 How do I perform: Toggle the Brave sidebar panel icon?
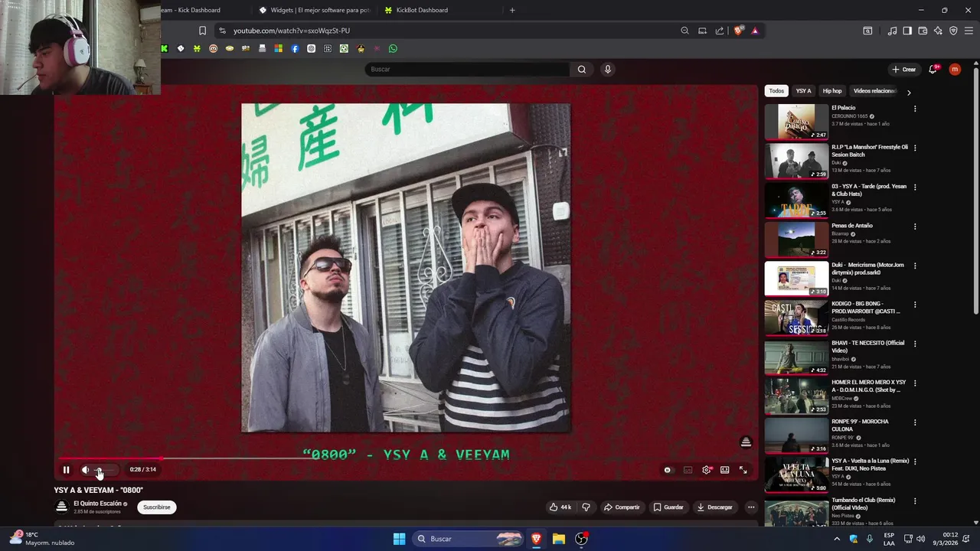pyautogui.click(x=907, y=31)
